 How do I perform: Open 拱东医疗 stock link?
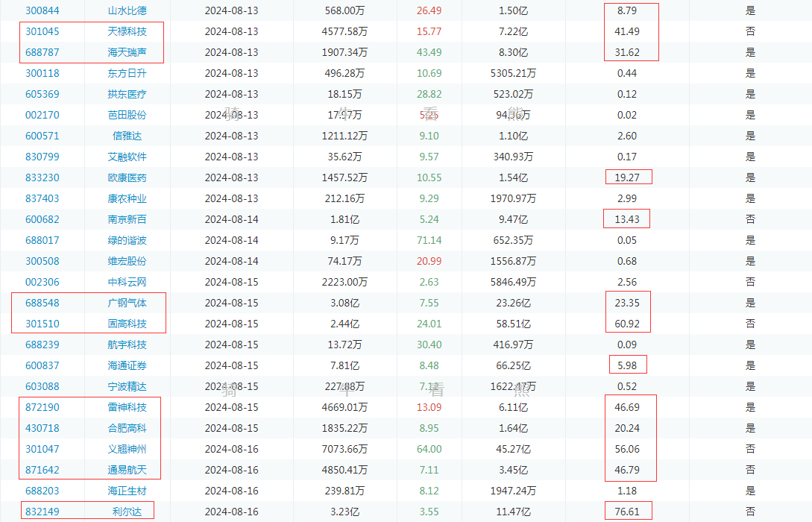(x=127, y=94)
